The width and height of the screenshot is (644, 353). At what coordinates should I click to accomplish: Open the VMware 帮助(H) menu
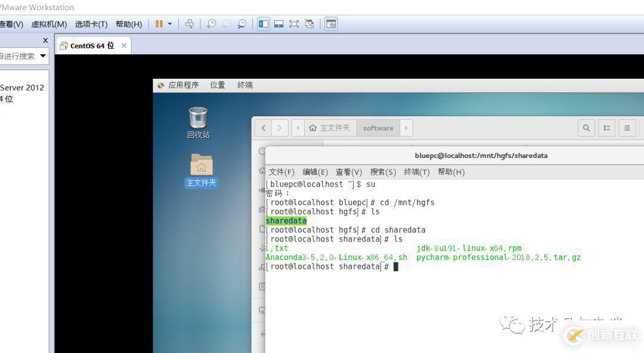[129, 24]
